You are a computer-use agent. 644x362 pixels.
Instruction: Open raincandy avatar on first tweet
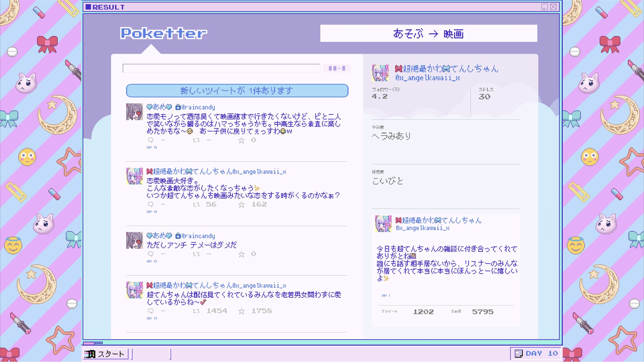134,112
